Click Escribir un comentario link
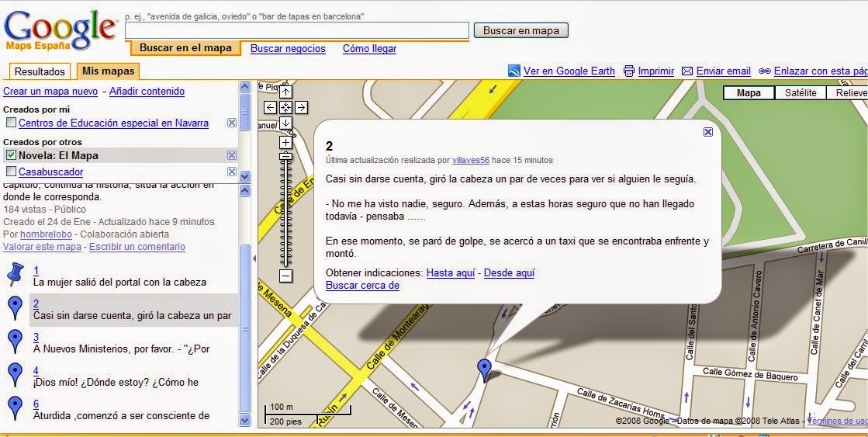This screenshot has width=868, height=437. point(137,247)
